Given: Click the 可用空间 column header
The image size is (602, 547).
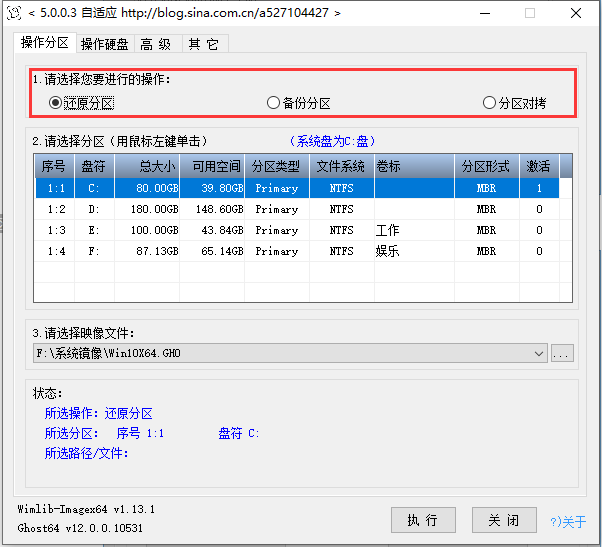Looking at the screenshot, I should point(214,166).
